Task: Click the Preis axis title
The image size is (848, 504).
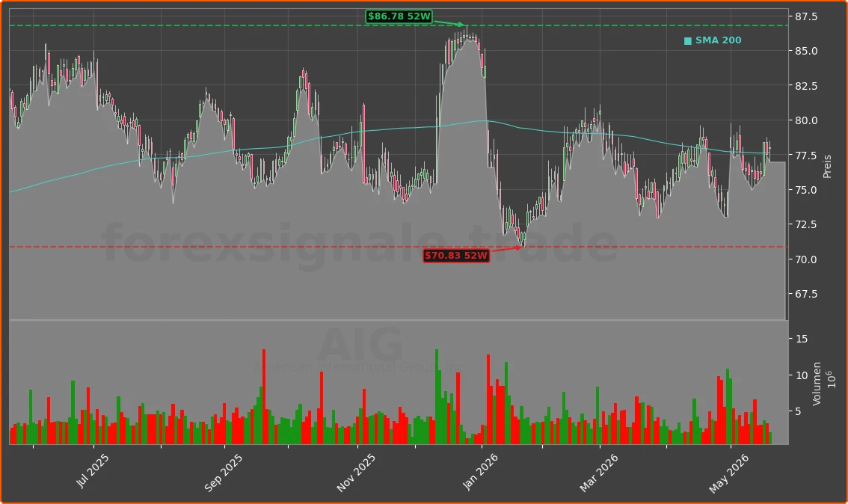Action: pos(827,167)
